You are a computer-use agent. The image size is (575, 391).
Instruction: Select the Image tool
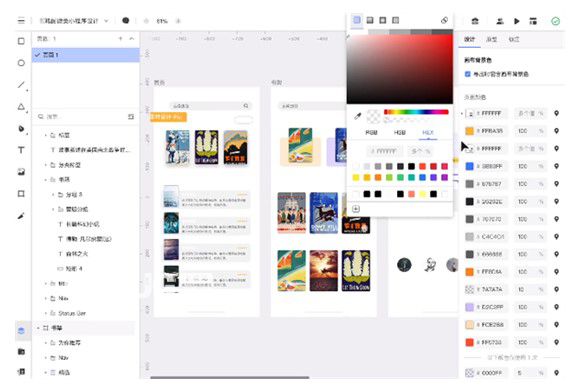click(21, 172)
